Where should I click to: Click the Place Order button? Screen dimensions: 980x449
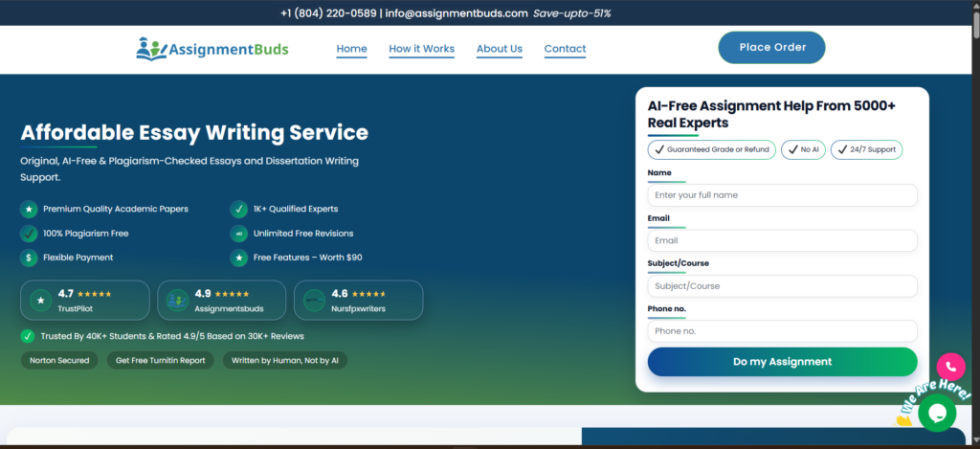[772, 48]
